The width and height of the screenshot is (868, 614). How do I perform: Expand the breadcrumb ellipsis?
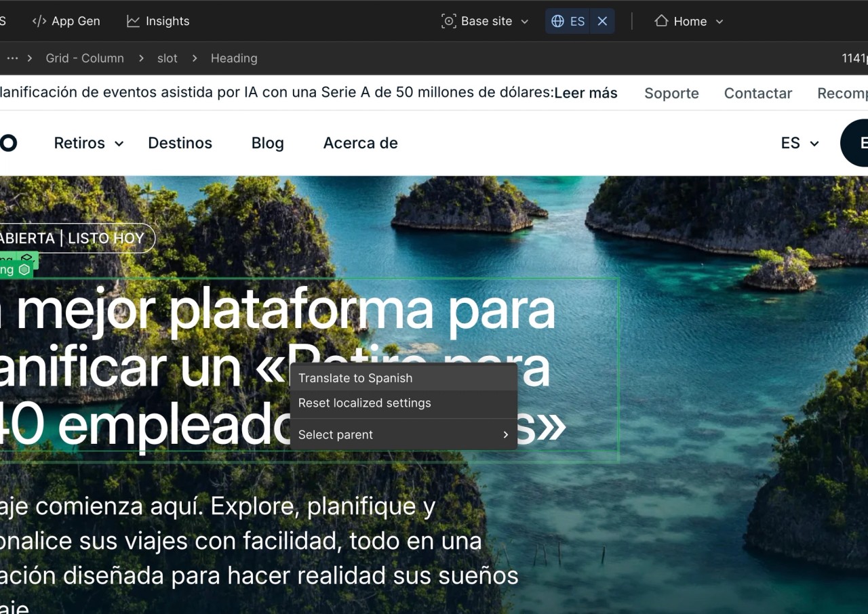(x=12, y=58)
